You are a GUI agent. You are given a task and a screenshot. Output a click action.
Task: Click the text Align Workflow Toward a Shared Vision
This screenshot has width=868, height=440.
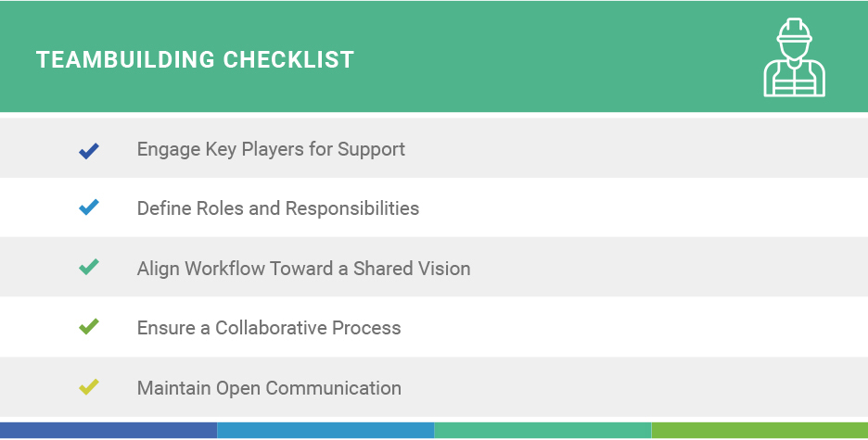click(303, 269)
